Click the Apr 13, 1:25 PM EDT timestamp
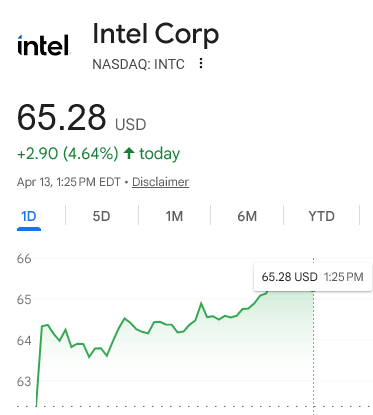Screen dimensions: 373x415 tap(69, 182)
